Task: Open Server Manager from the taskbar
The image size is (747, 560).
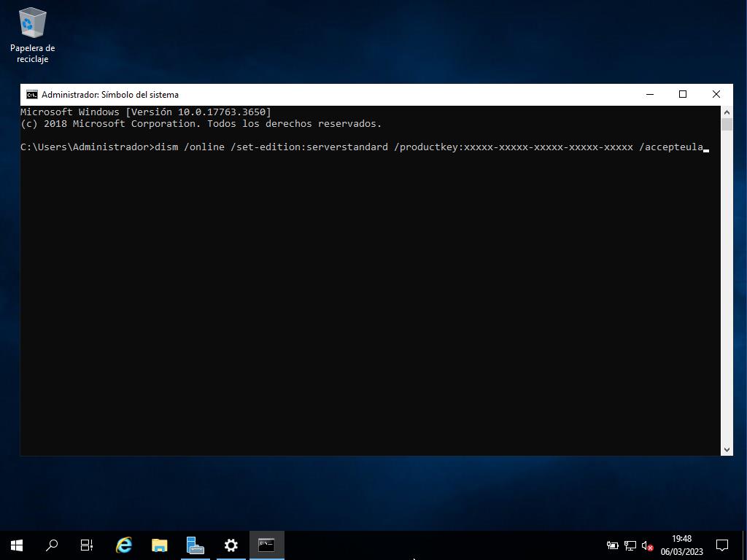Action: 195,545
